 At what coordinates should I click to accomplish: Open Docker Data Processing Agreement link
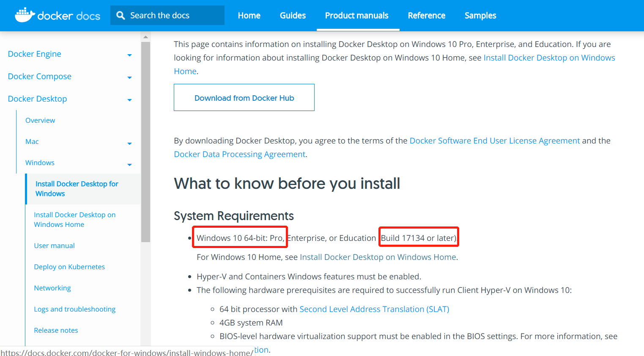tap(240, 154)
